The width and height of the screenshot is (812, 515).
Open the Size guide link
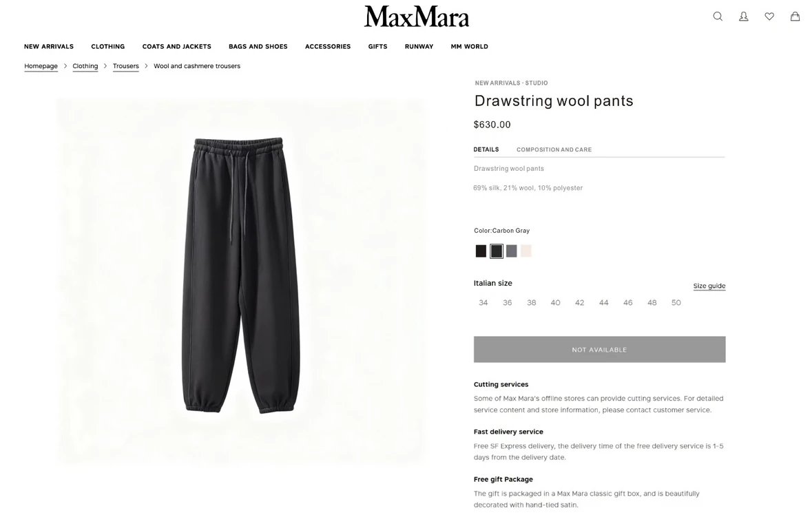[709, 286]
